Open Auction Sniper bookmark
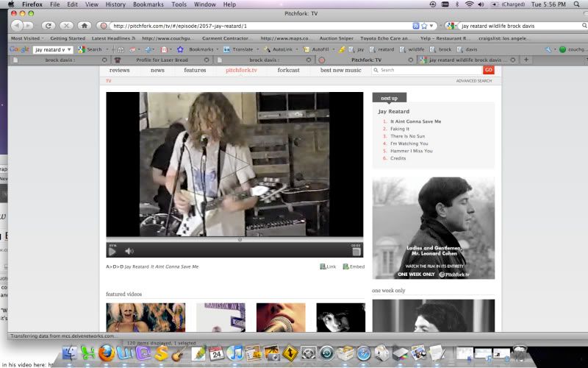 click(x=337, y=38)
